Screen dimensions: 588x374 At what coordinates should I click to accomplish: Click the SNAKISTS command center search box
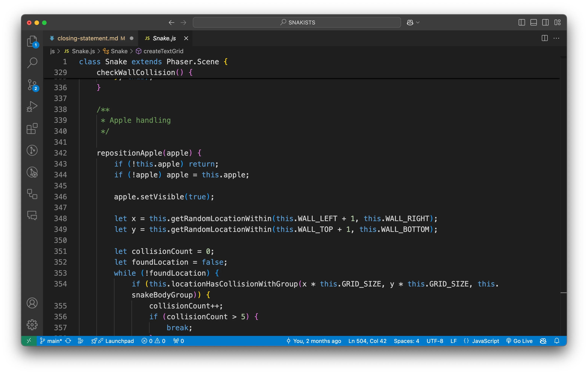[x=297, y=23]
